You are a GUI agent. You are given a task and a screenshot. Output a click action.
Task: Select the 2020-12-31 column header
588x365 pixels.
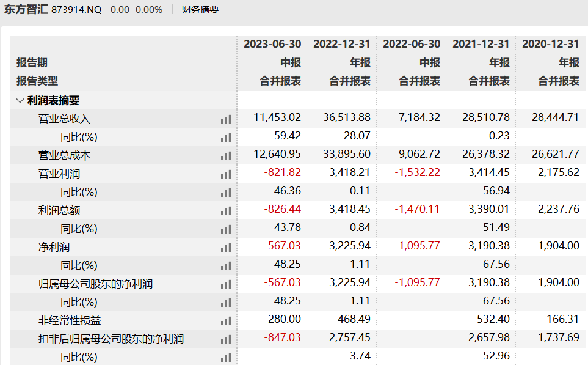(x=551, y=44)
